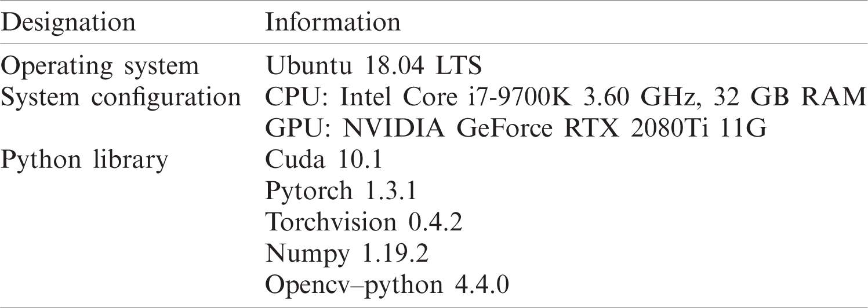
Task: Click the Information column header
Action: tap(333, 23)
